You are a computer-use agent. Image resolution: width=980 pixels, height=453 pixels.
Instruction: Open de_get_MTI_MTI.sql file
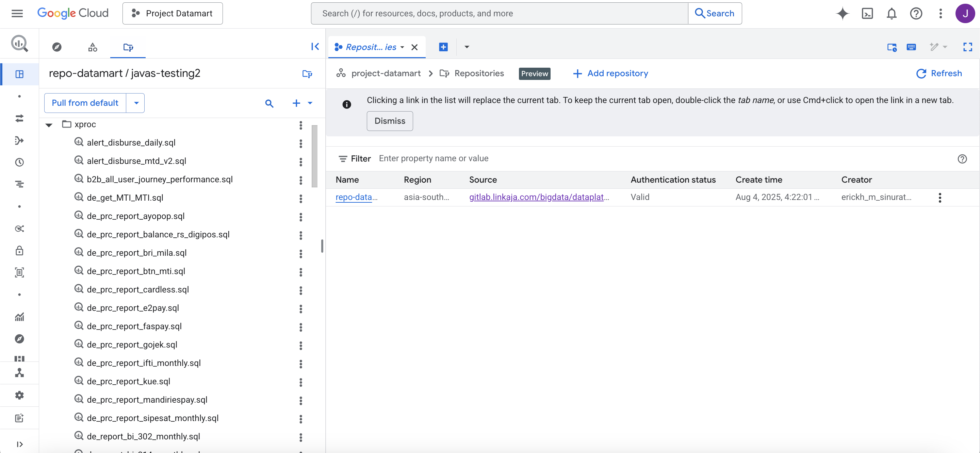pos(125,197)
